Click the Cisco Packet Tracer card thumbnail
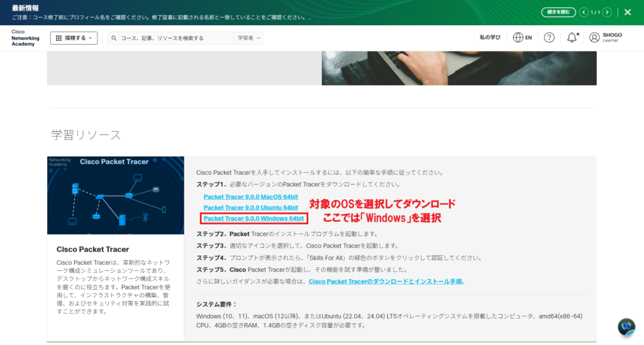644x345 pixels. click(116, 195)
